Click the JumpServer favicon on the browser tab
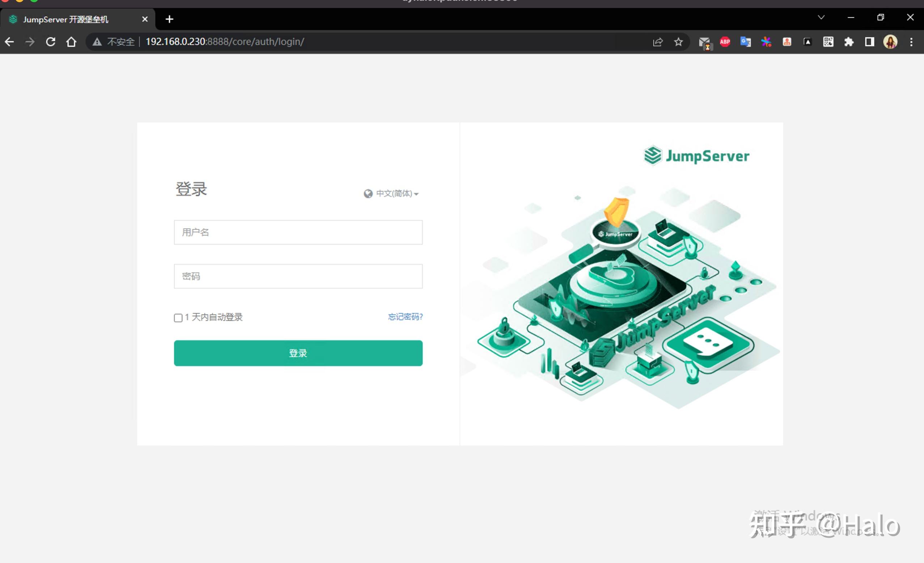The image size is (924, 563). click(x=13, y=19)
